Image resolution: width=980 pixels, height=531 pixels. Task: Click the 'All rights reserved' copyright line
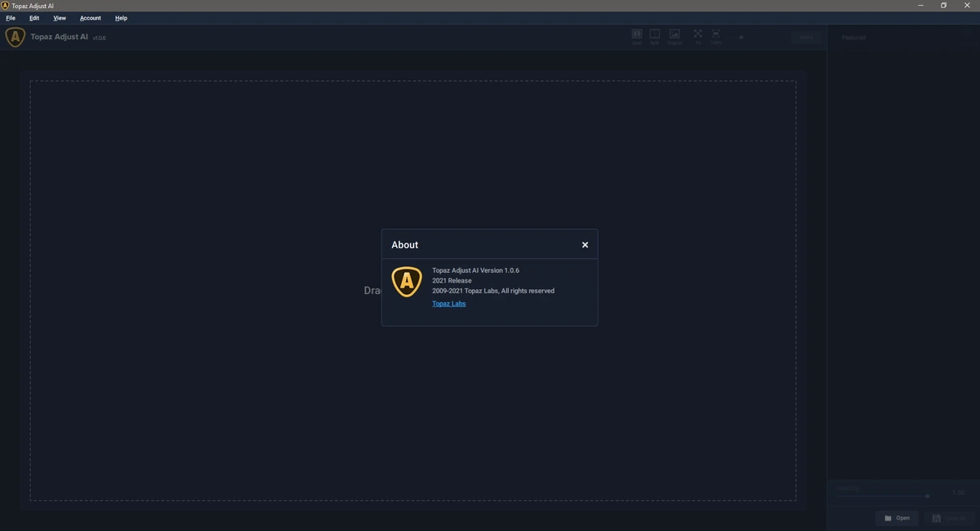coord(493,291)
